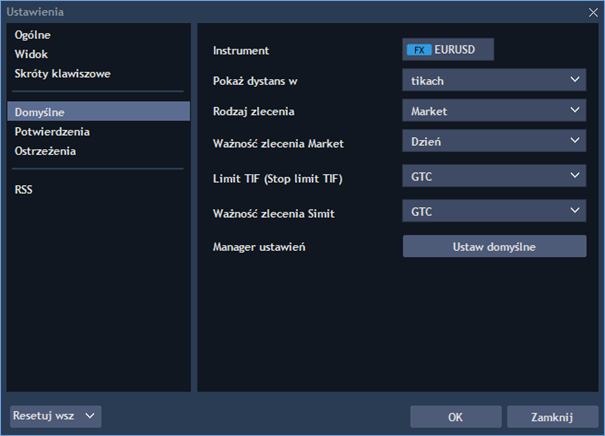Expand the Resetuj wsz dropdown
The height and width of the screenshot is (436, 605).
(x=55, y=415)
